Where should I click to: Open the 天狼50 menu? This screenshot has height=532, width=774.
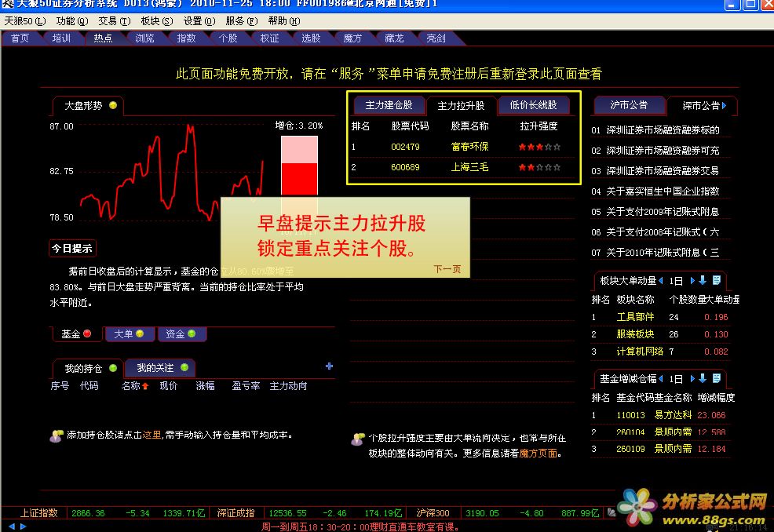pos(24,21)
